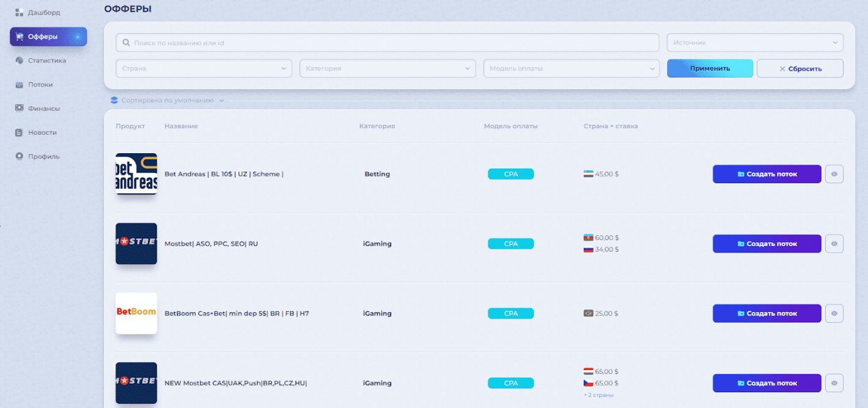Click the Brazil flag next to 25,00 $

pyautogui.click(x=588, y=313)
